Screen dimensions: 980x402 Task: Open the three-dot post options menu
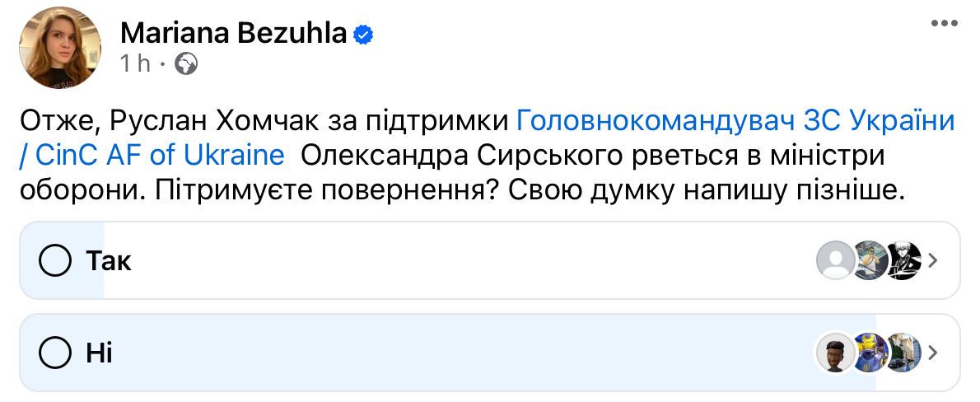pyautogui.click(x=944, y=23)
